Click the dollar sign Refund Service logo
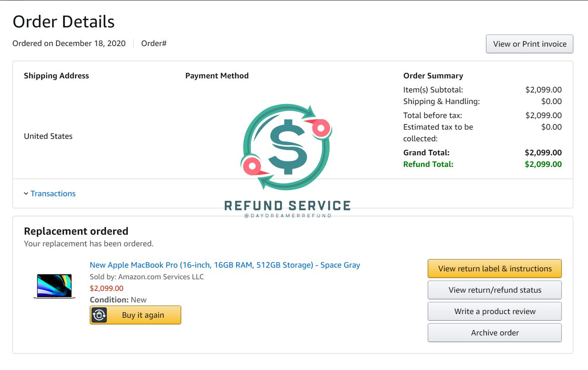588x370 pixels. [286, 147]
